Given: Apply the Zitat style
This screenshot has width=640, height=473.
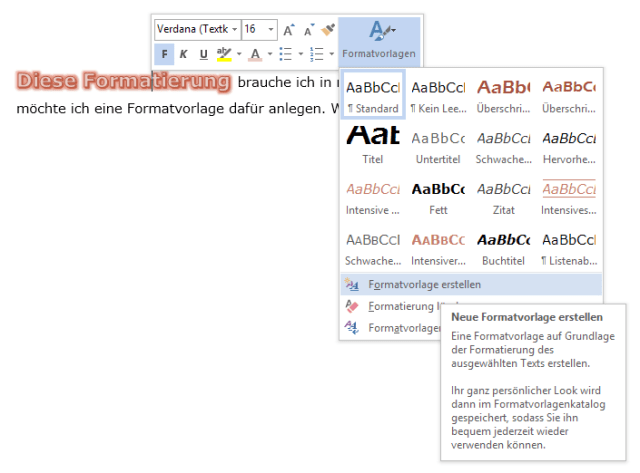Looking at the screenshot, I should [504, 198].
